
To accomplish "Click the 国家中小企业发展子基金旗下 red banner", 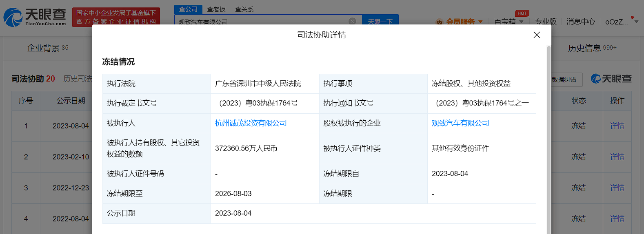I will (x=116, y=17).
